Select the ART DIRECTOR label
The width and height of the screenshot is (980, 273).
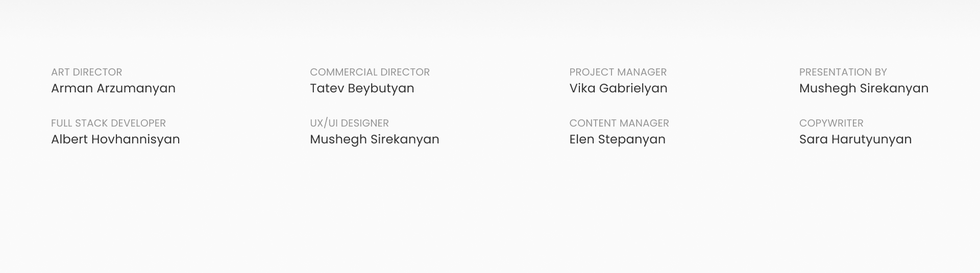point(87,72)
